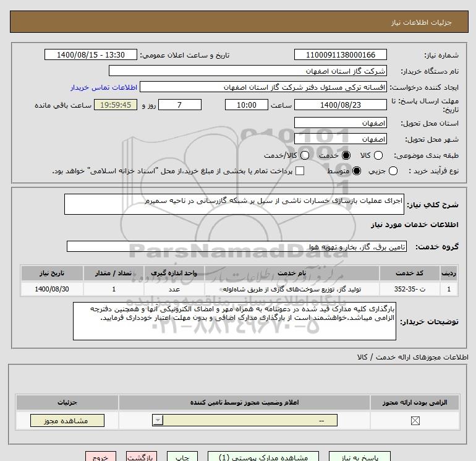Open the license status dropdown arrow
Screen dimensions: 476x461
pos(158,421)
